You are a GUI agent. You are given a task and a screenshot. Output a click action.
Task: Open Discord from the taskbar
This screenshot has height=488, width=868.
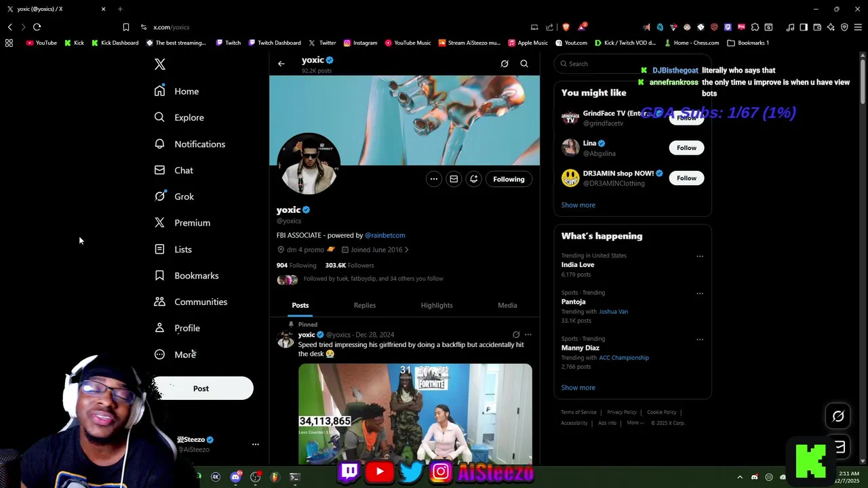coord(236,477)
